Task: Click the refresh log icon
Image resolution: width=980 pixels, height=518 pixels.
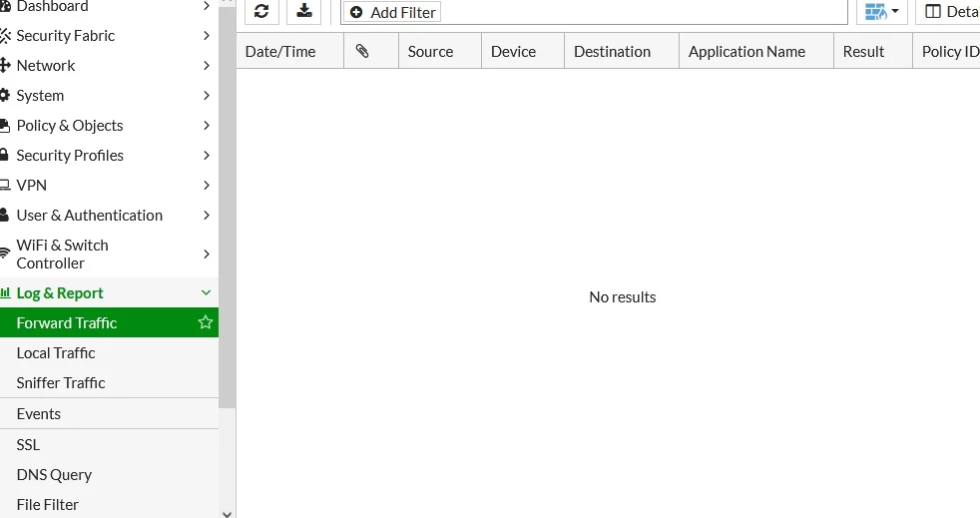Action: point(261,11)
